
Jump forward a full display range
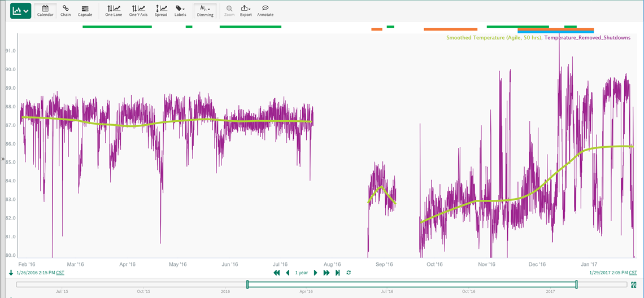327,273
